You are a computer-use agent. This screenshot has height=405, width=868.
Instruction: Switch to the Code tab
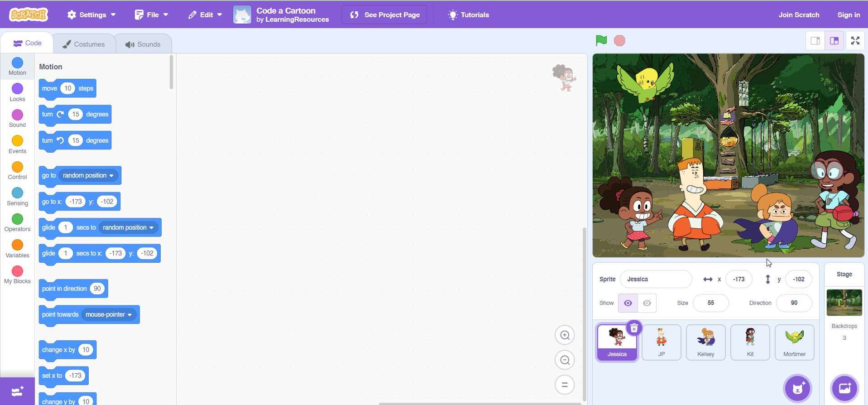point(27,43)
